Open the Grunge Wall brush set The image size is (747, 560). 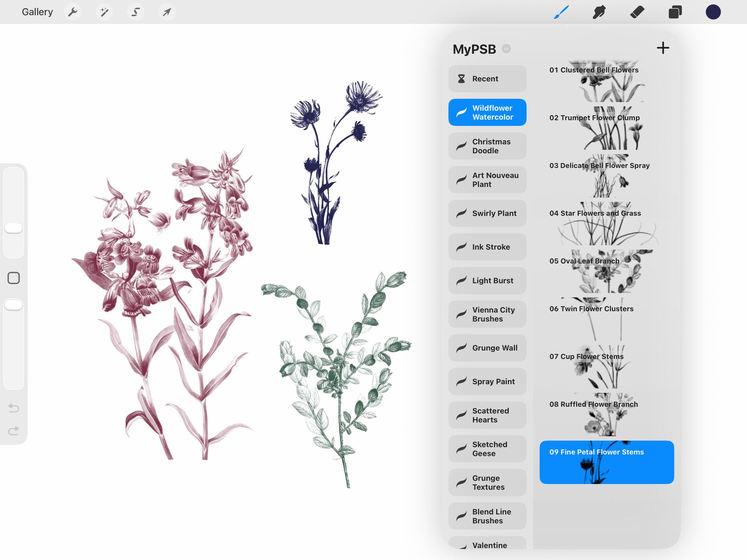pyautogui.click(x=487, y=348)
